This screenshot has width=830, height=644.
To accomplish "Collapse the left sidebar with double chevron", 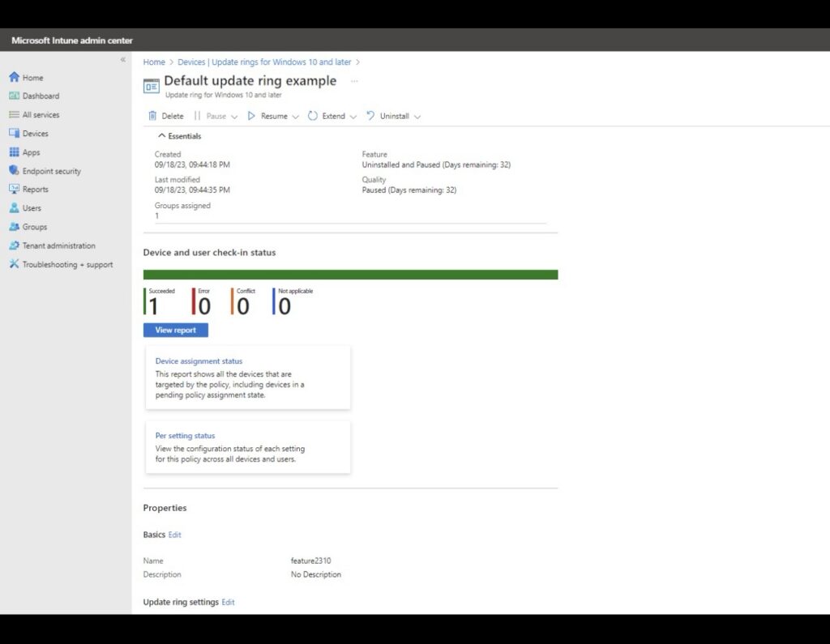I will tap(123, 60).
